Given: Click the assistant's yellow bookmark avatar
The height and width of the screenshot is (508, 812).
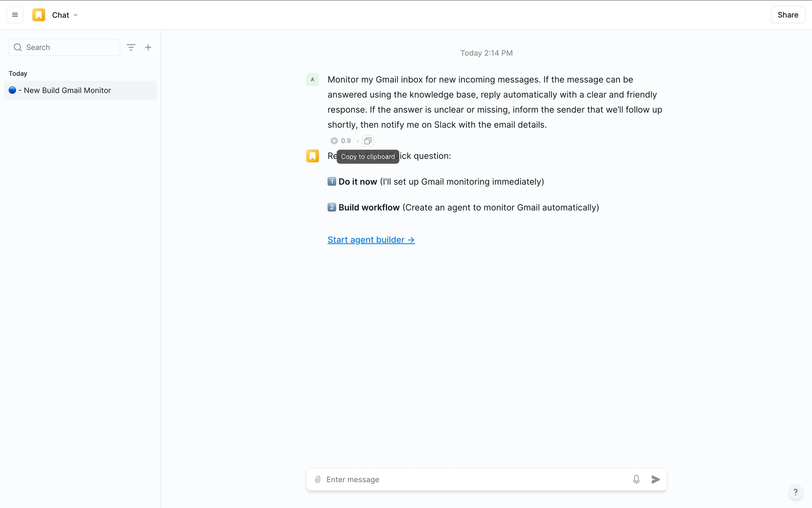Looking at the screenshot, I should [313, 156].
